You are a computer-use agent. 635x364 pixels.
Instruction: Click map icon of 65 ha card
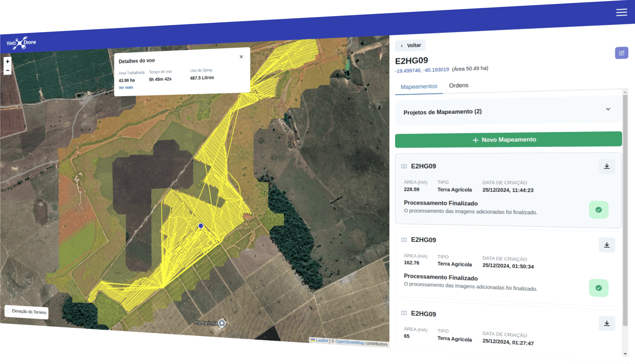pyautogui.click(x=404, y=313)
